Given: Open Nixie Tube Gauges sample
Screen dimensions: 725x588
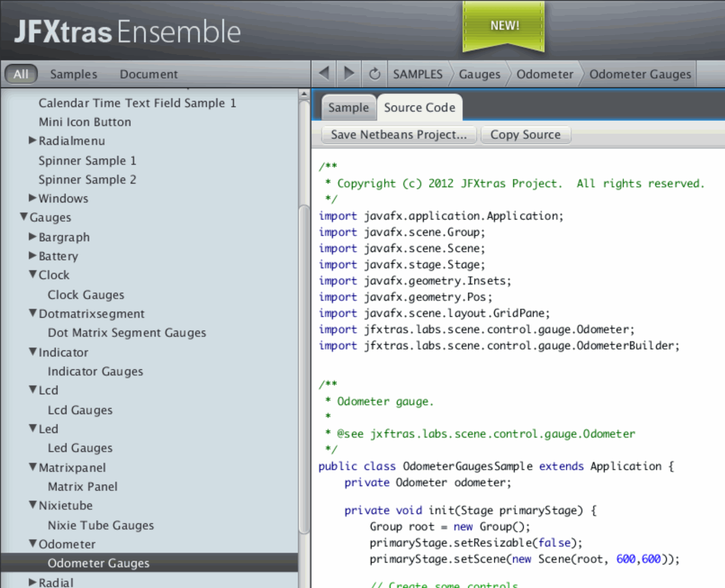Looking at the screenshot, I should 101,525.
